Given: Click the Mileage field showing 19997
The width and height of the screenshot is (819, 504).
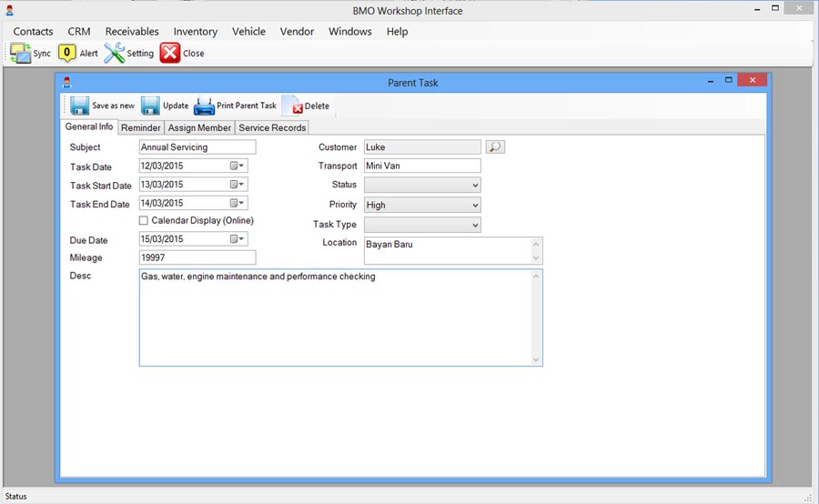Looking at the screenshot, I should pyautogui.click(x=197, y=257).
